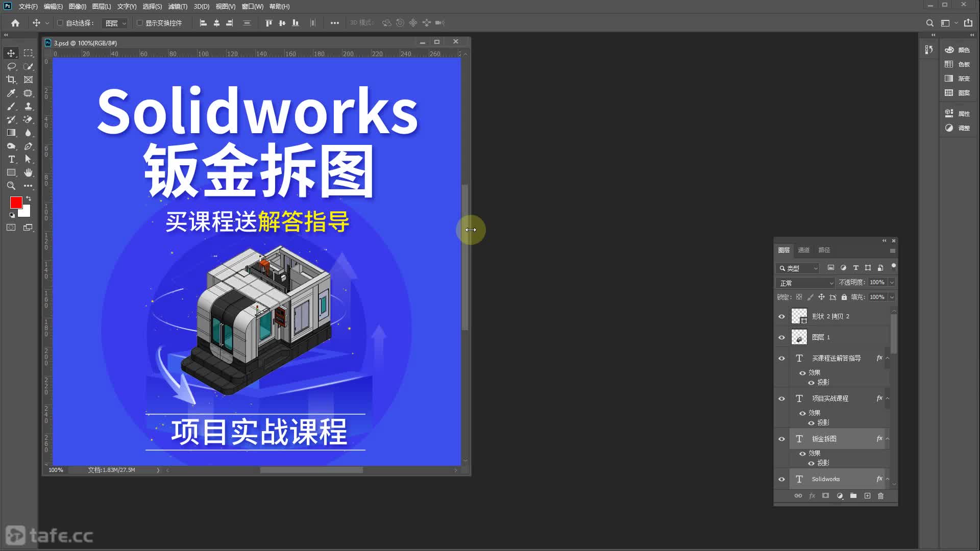
Task: Click the Home icon in options bar
Action: [15, 23]
